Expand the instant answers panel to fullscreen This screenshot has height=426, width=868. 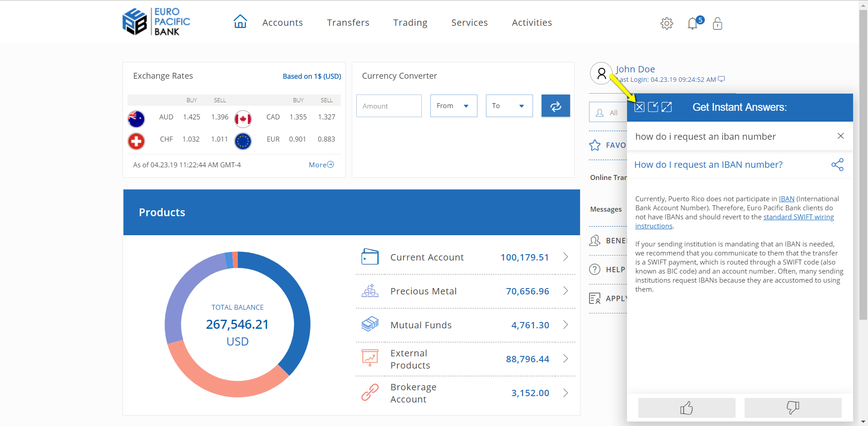click(666, 107)
